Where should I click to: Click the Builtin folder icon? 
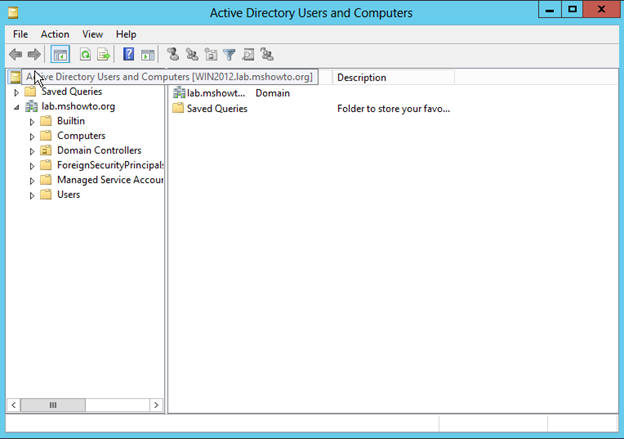pos(46,121)
